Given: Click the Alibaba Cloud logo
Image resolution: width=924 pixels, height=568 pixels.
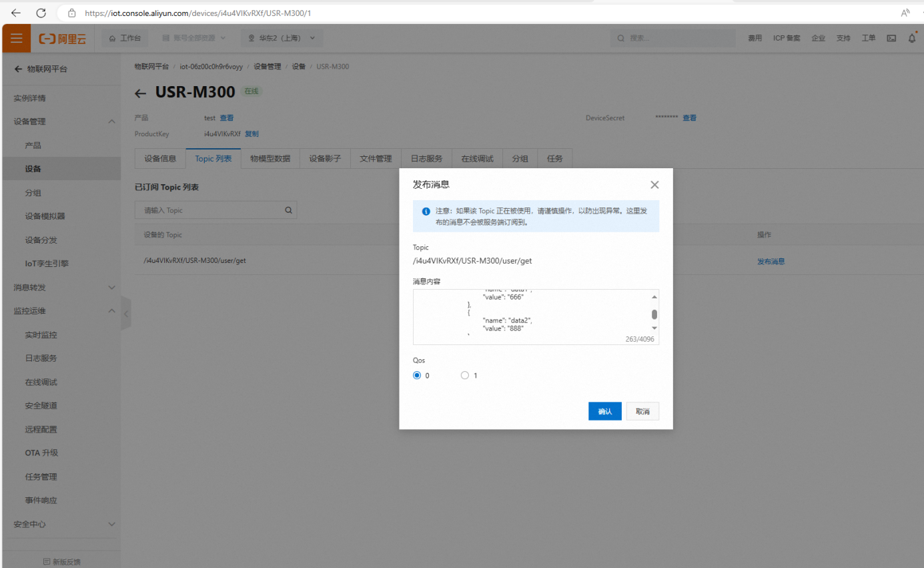Looking at the screenshot, I should pos(63,39).
